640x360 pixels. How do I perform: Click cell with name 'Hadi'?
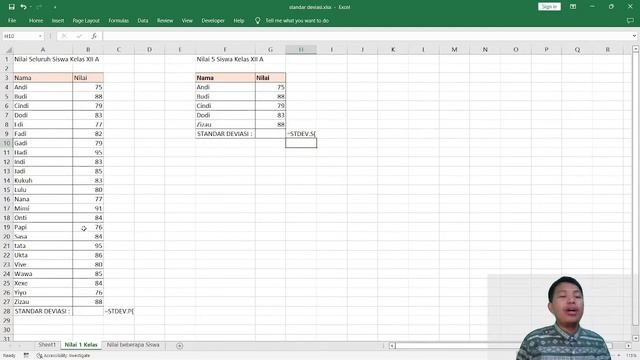43,152
